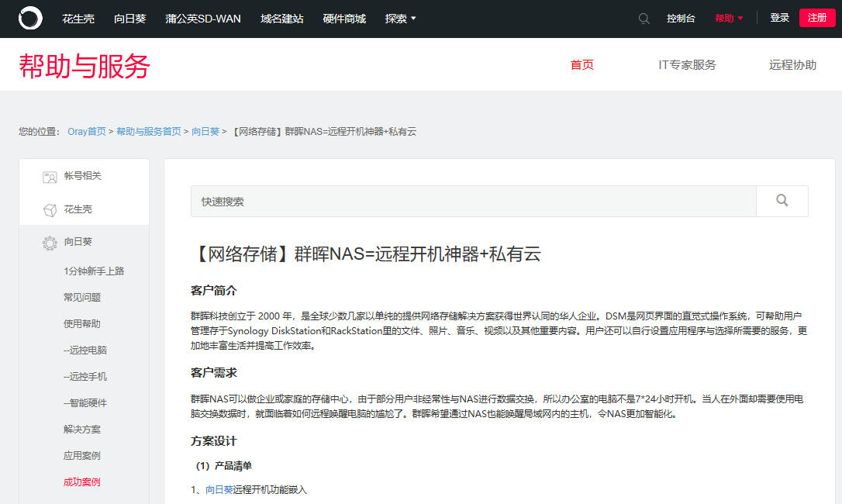Screen dimensions: 842x504
Task: Open 使用帮助 in sidebar
Action: pyautogui.click(x=82, y=324)
